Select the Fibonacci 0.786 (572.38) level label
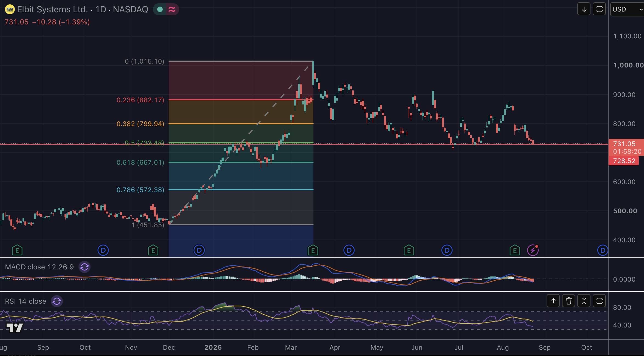This screenshot has height=356, width=644. pyautogui.click(x=140, y=190)
